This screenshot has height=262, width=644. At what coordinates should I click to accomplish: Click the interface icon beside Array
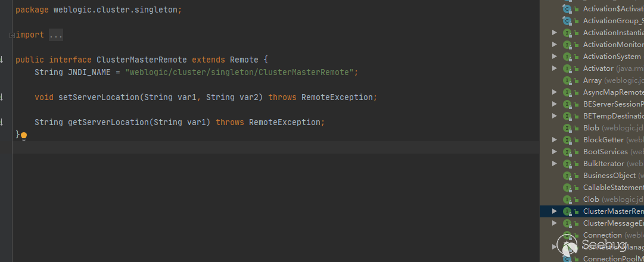(568, 80)
